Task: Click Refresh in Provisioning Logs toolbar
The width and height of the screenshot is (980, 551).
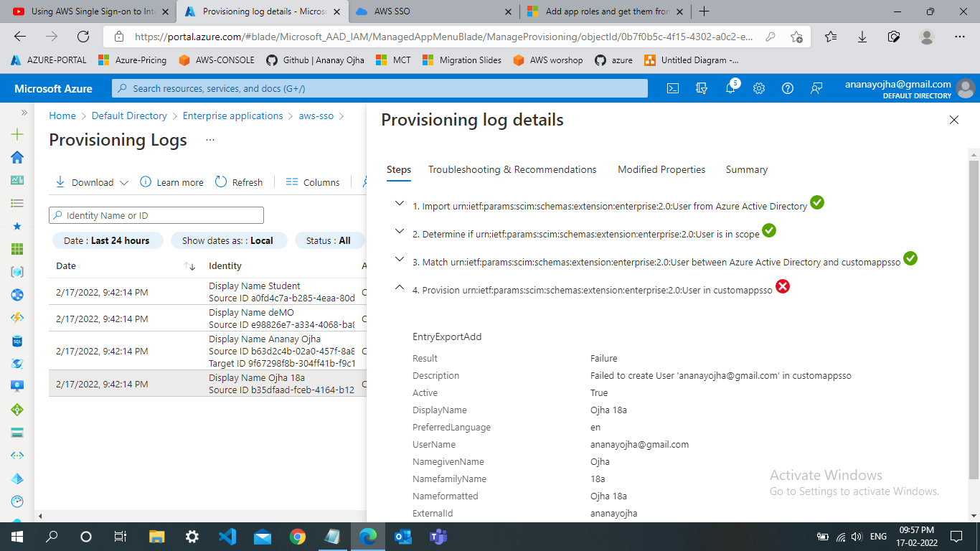Action: [x=239, y=182]
